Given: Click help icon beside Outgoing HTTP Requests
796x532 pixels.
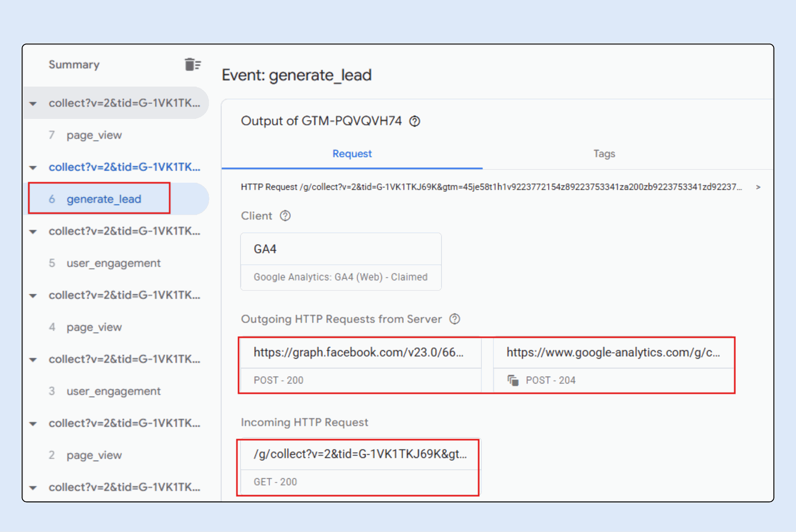Looking at the screenshot, I should [x=455, y=319].
